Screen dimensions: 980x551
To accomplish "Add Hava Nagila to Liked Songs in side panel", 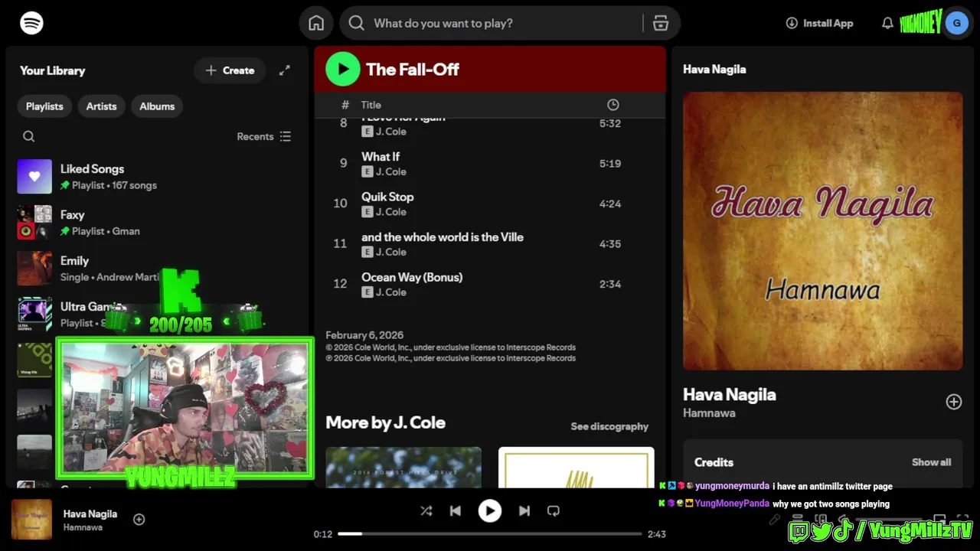I will [953, 402].
